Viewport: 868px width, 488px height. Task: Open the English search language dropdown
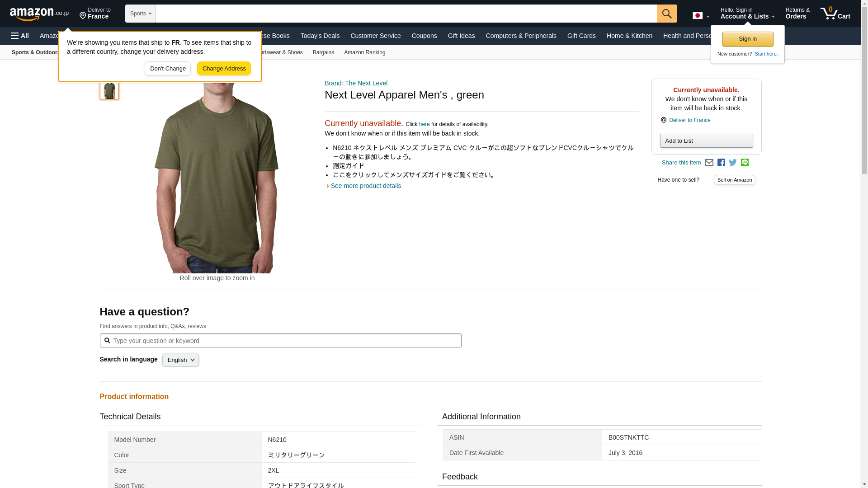(x=180, y=360)
